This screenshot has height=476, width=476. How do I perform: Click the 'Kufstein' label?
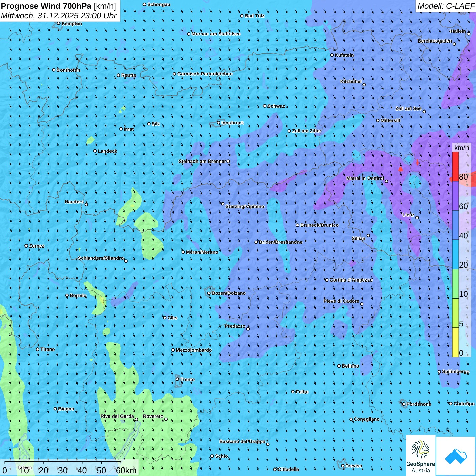[x=344, y=55]
